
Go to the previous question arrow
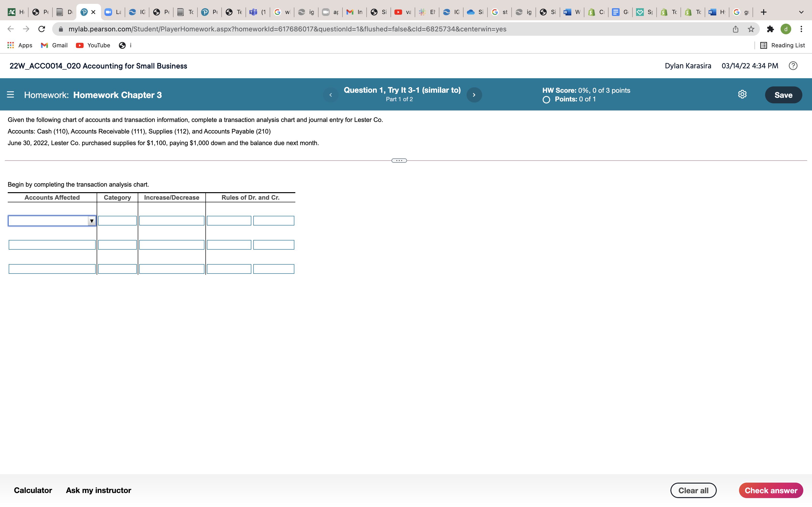(331, 95)
